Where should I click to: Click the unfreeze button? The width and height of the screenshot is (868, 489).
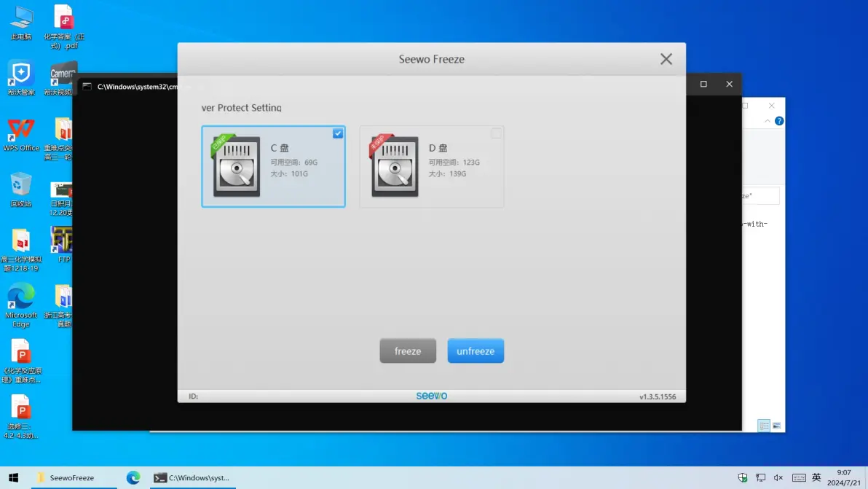tap(476, 351)
